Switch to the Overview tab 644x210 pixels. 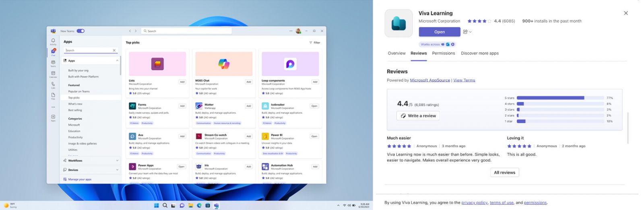[396, 53]
